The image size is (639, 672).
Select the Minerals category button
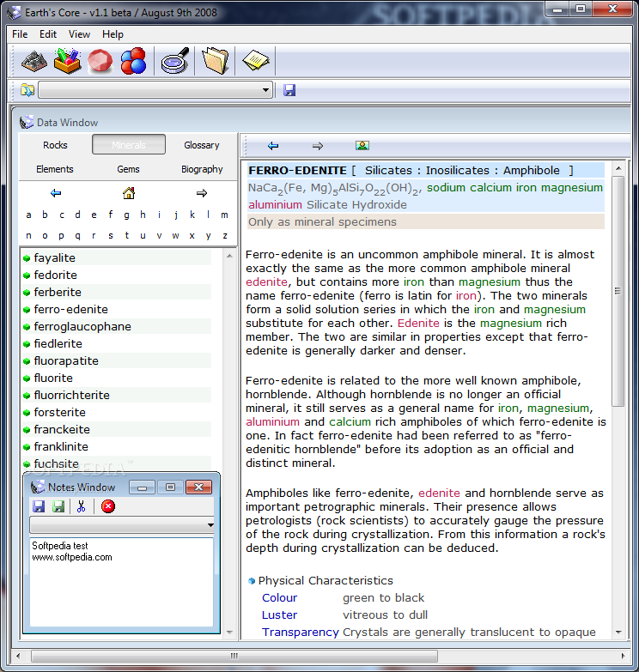[x=129, y=144]
